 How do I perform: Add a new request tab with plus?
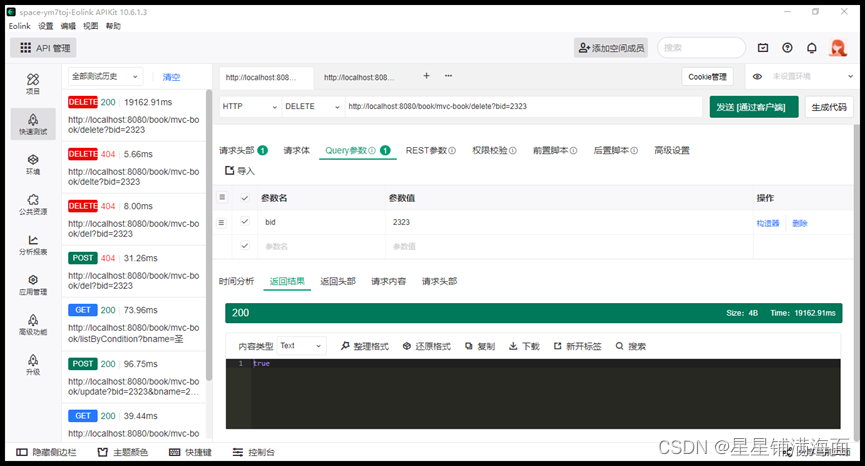click(426, 76)
